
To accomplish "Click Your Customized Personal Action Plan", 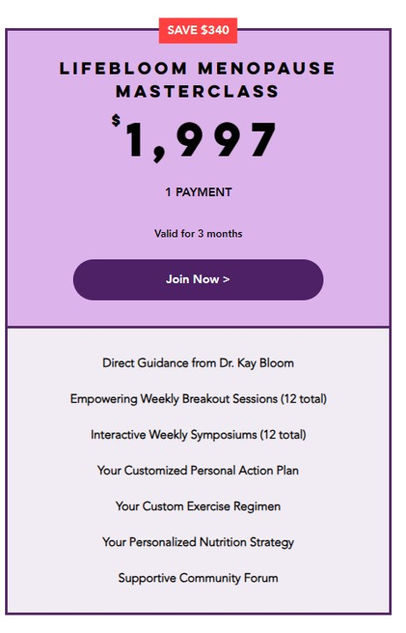I will 198,470.
